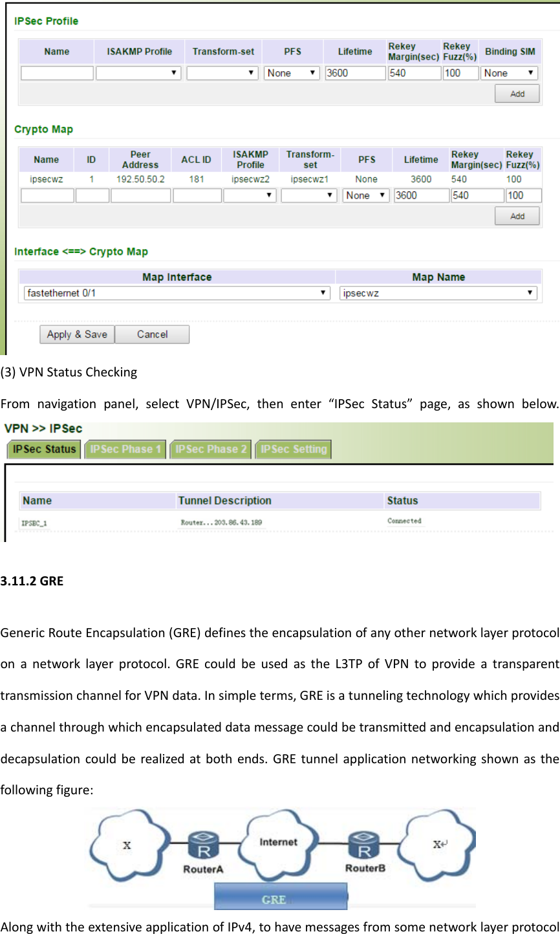The image size is (560, 934).
Task: Expand the ISAKMP Profile dropdown in IPSec Profile
Action: [x=139, y=73]
